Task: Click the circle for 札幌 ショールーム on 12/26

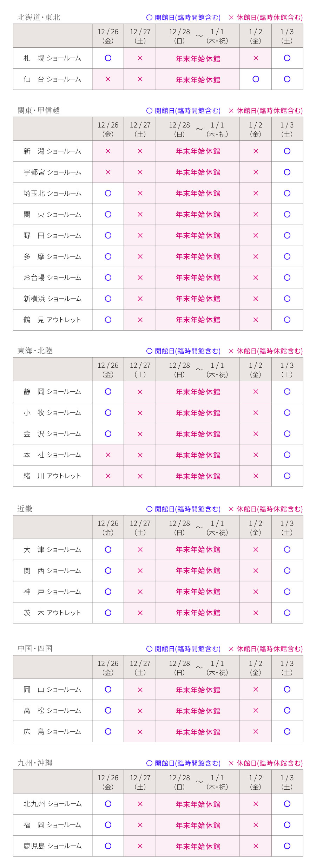Action: tap(108, 58)
